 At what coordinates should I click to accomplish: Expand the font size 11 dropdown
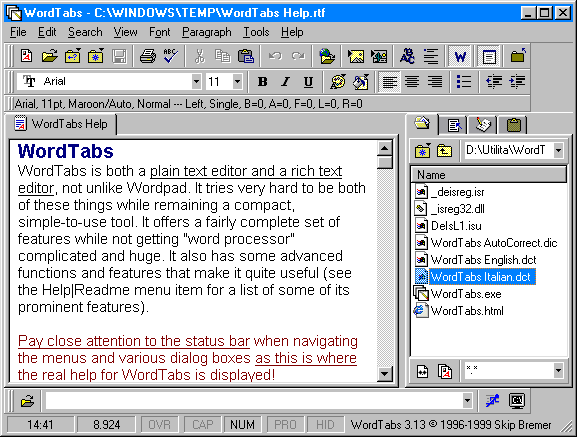click(237, 81)
